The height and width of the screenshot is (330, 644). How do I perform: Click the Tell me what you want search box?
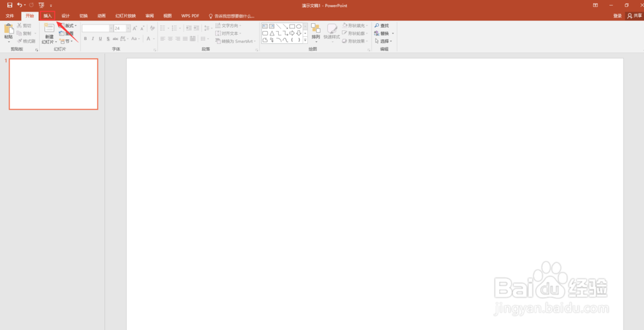pos(232,16)
